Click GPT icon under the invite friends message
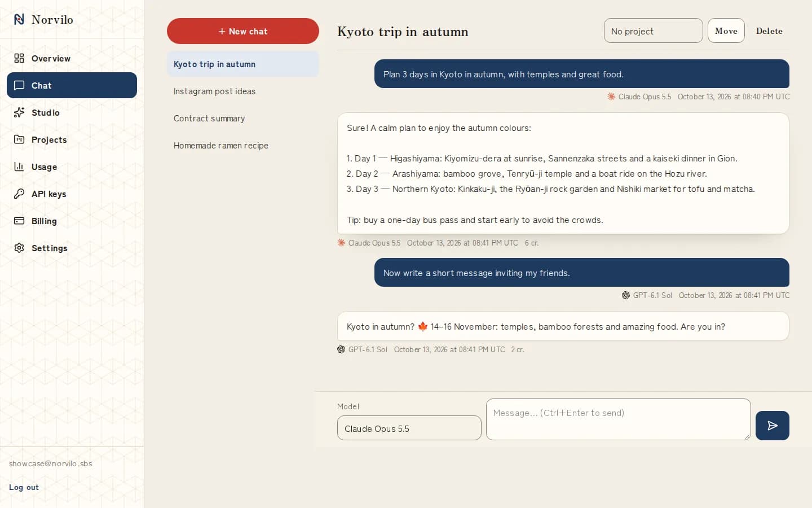This screenshot has width=812, height=508. pyautogui.click(x=626, y=295)
